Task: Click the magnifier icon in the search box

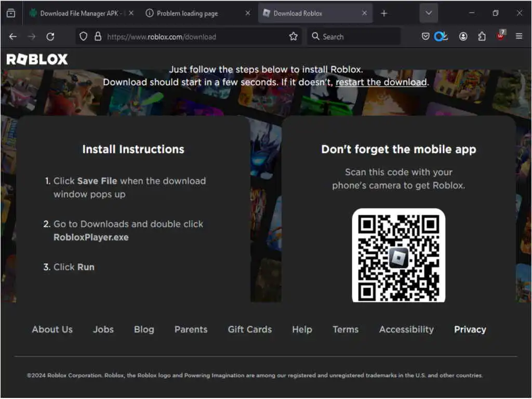Action: click(x=315, y=36)
